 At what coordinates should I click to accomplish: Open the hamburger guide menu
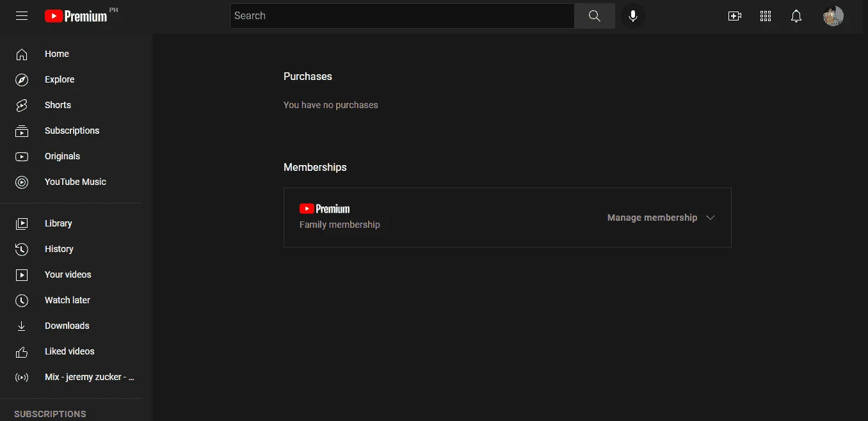coord(22,16)
